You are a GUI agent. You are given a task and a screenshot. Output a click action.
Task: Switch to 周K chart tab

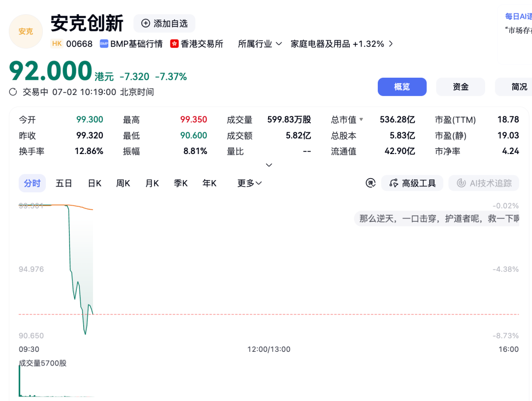[x=123, y=183]
